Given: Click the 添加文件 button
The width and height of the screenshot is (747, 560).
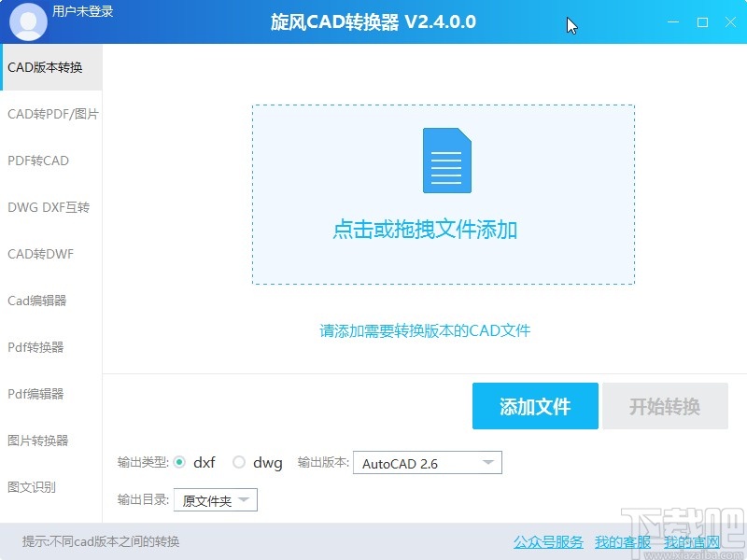Looking at the screenshot, I should 535,406.
